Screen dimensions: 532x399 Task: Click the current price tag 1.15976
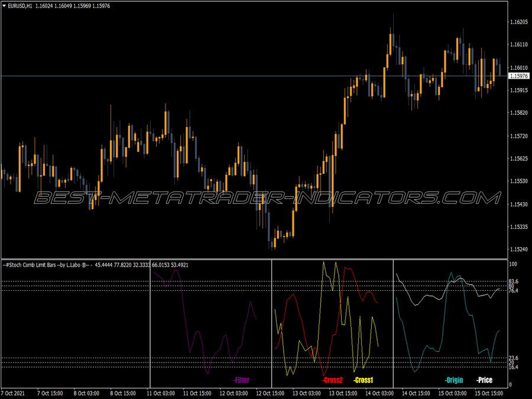point(519,75)
